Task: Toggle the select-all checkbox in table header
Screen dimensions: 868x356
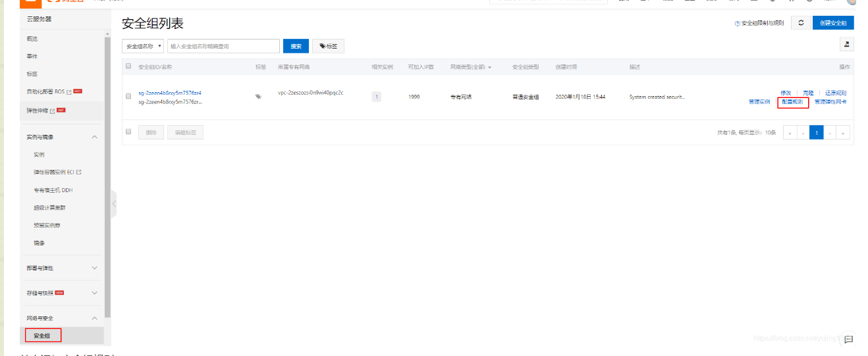Action: (x=128, y=66)
